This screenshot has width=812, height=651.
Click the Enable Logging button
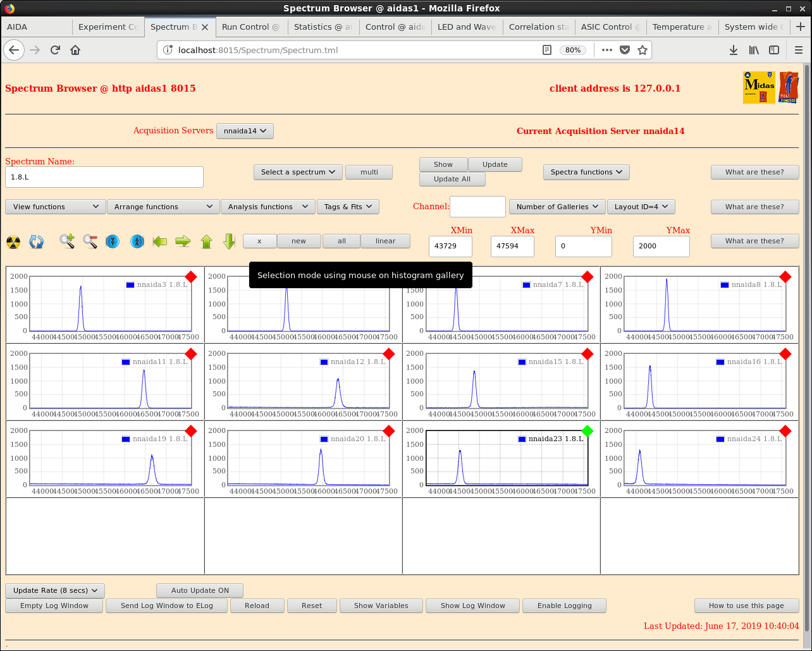tap(564, 605)
